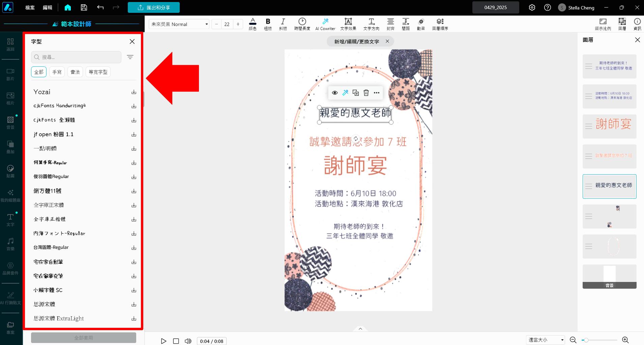
Task: Toggle italic formatting with the 斜體 button
Action: coord(283,24)
